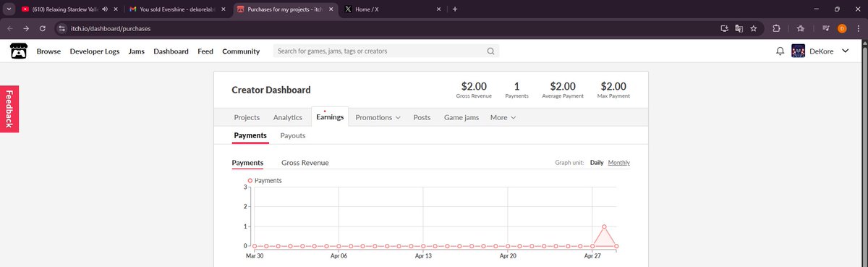868x267 pixels.
Task: Click the red Feedback side button
Action: [9, 109]
